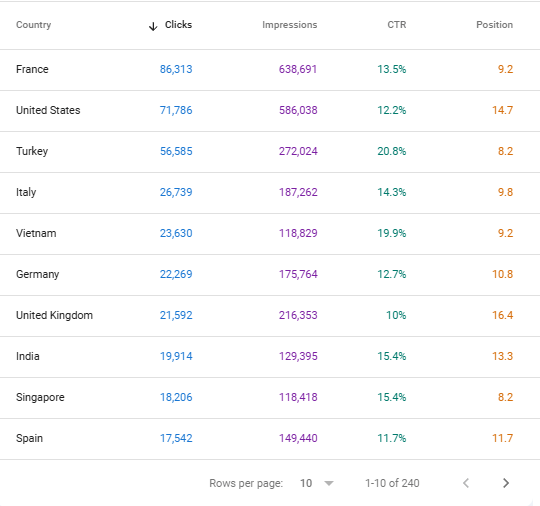Screen dimensions: 540x506
Task: Click Turkey CTR value 20.8%
Action: point(392,151)
